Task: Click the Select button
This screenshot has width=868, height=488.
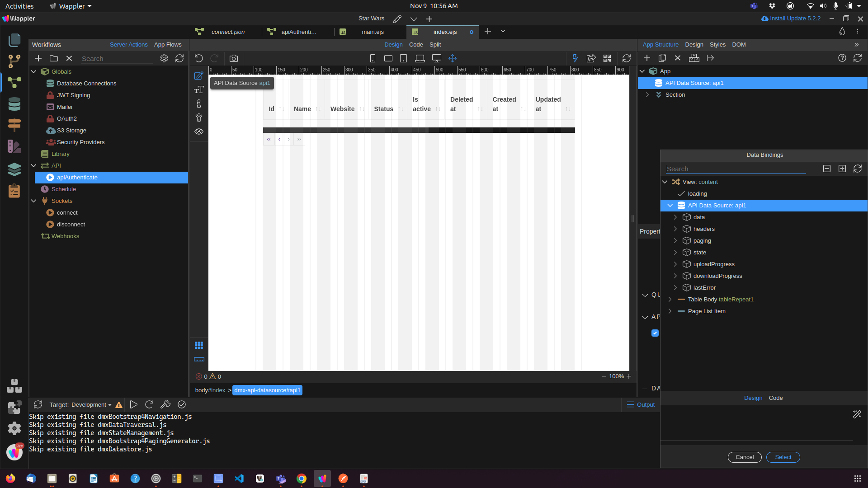Action: click(x=783, y=457)
